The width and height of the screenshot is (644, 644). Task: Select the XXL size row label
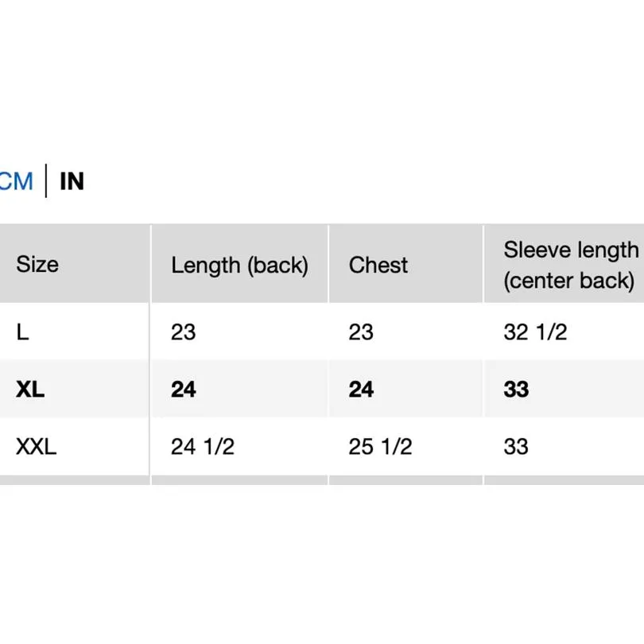click(37, 446)
